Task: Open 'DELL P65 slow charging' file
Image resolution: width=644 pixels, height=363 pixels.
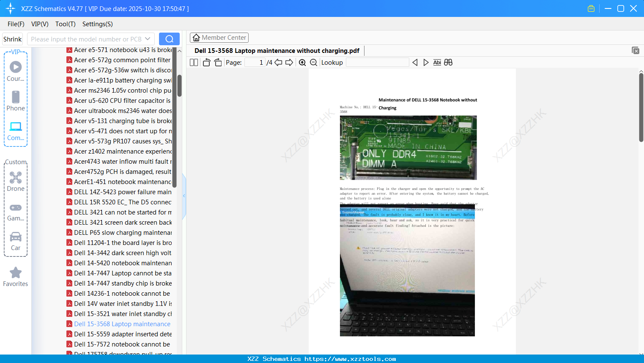Action: [119, 233]
